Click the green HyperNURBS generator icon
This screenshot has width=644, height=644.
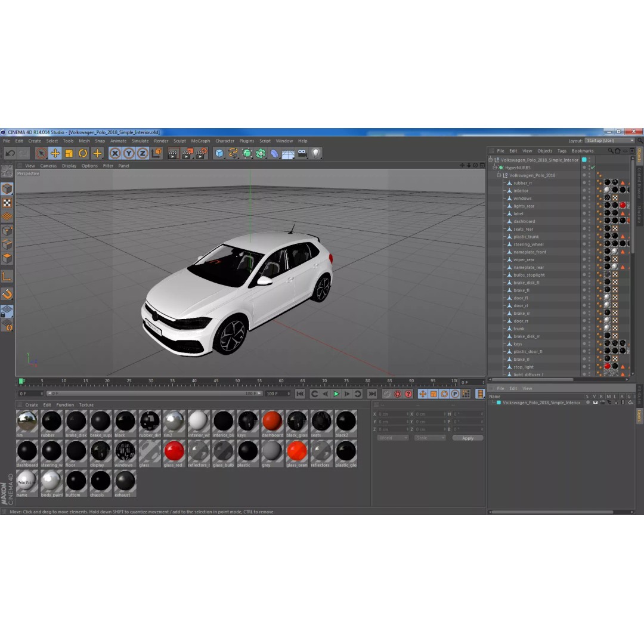tap(247, 153)
